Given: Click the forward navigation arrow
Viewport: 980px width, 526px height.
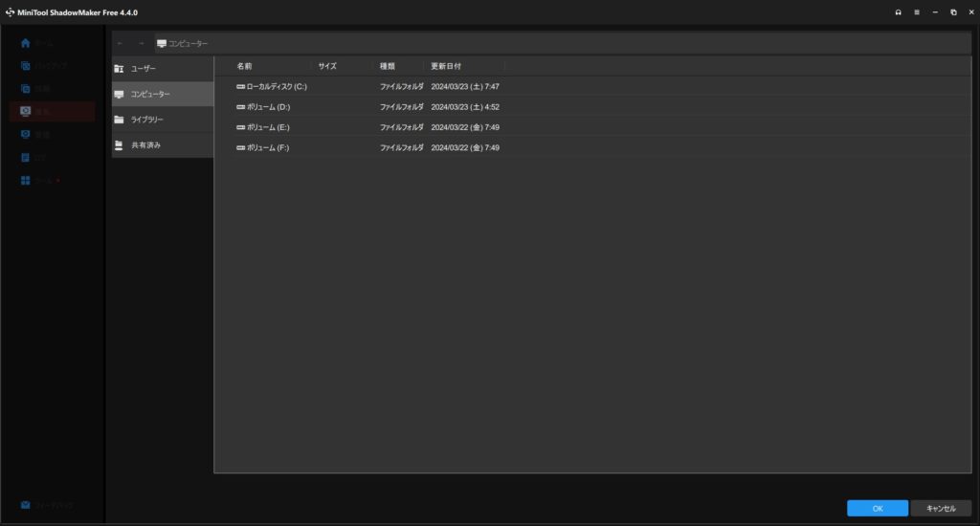Looking at the screenshot, I should tap(141, 43).
